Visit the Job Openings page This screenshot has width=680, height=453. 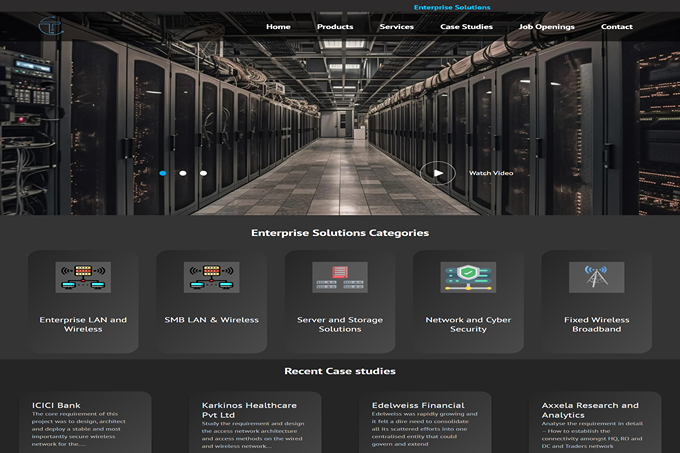click(x=546, y=27)
